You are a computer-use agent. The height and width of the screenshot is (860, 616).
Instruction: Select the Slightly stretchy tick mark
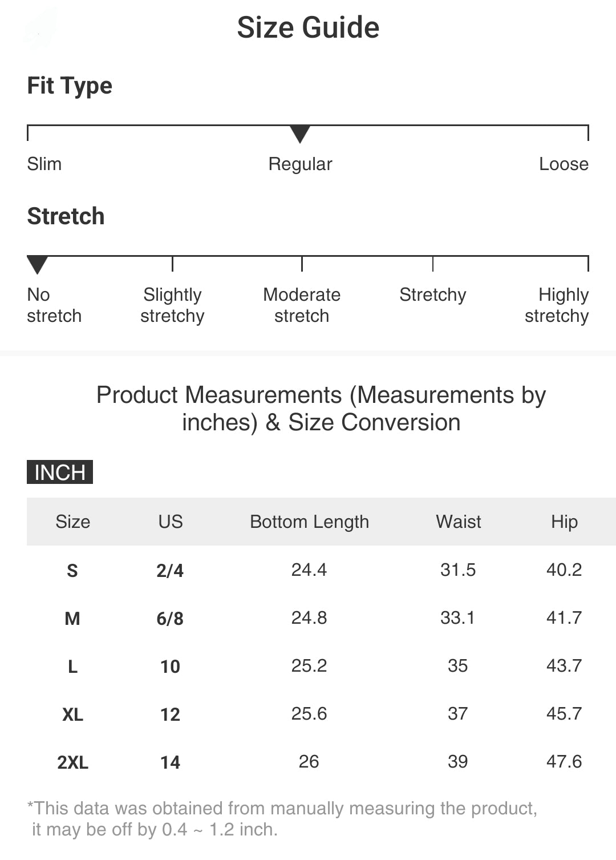[x=172, y=264]
